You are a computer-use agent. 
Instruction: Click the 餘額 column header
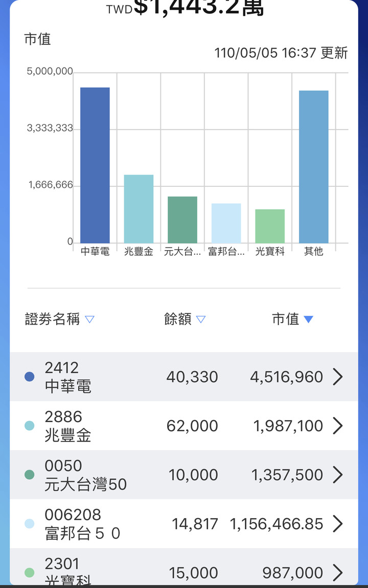pyautogui.click(x=178, y=319)
